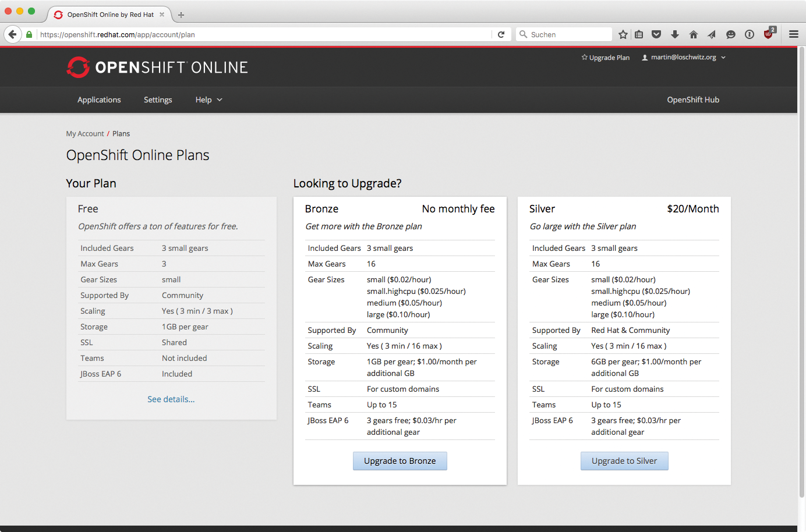Open the See details link under Free plan
Image resolution: width=806 pixels, height=532 pixels.
click(x=171, y=400)
